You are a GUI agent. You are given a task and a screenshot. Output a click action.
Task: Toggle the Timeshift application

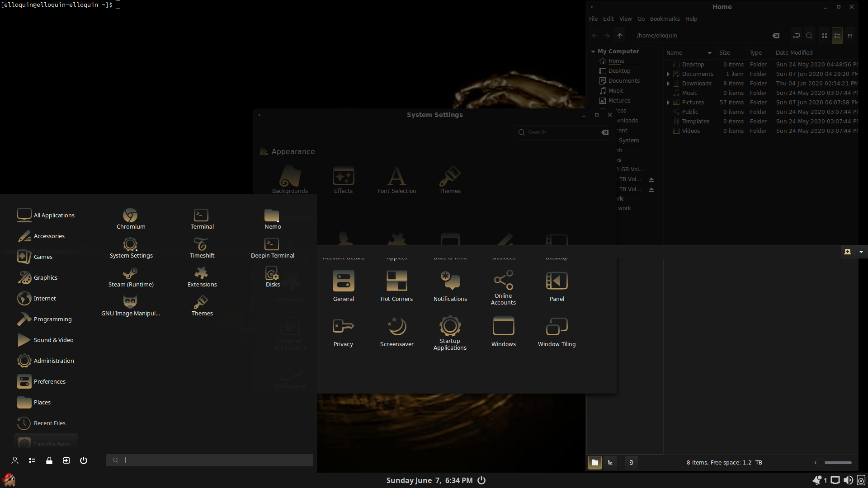(x=202, y=247)
